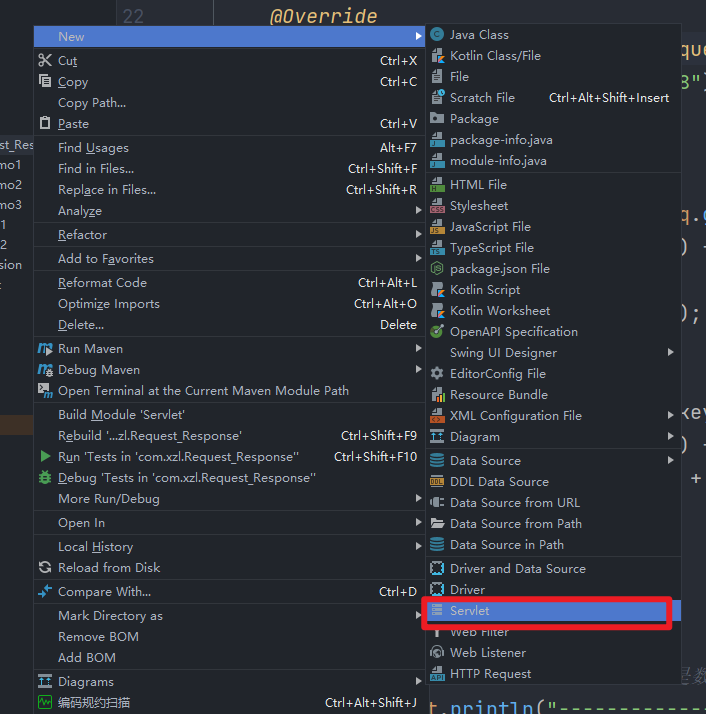Click the Reload from Disk icon
Screen dimensions: 706x714
click(45, 567)
